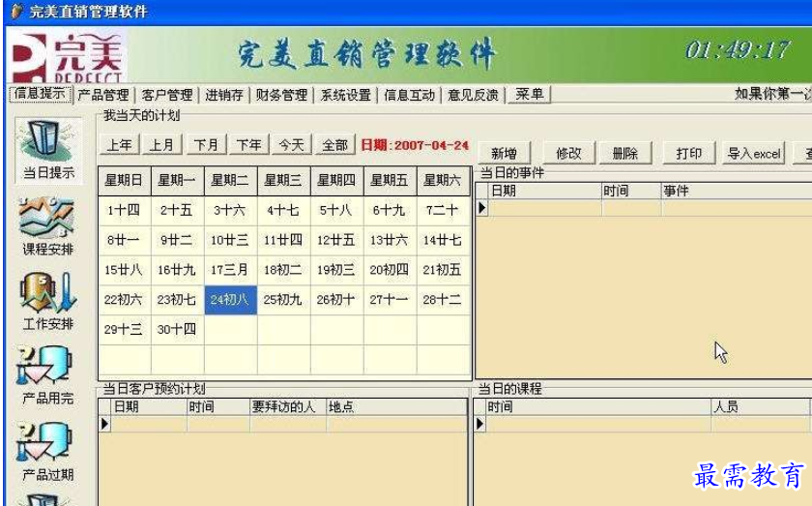Click the 导入excel button
The width and height of the screenshot is (812, 506).
tap(753, 154)
